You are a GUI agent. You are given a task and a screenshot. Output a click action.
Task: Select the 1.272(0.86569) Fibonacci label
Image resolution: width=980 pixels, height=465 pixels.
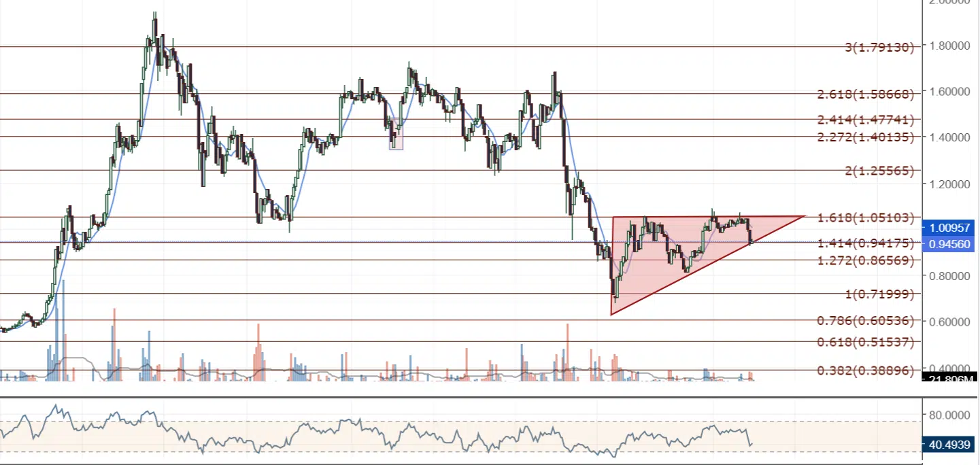pyautogui.click(x=866, y=260)
